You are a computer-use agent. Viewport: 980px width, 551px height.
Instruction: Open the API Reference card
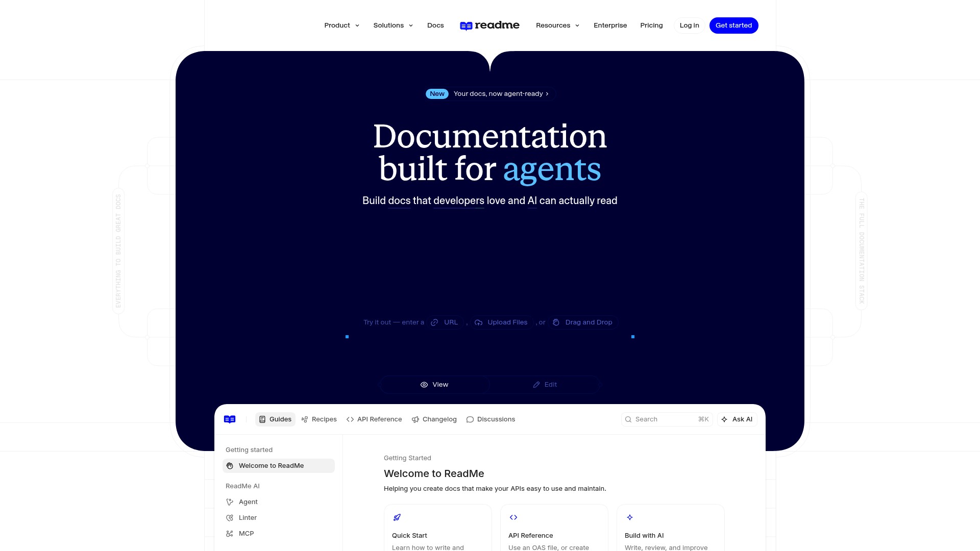click(554, 528)
